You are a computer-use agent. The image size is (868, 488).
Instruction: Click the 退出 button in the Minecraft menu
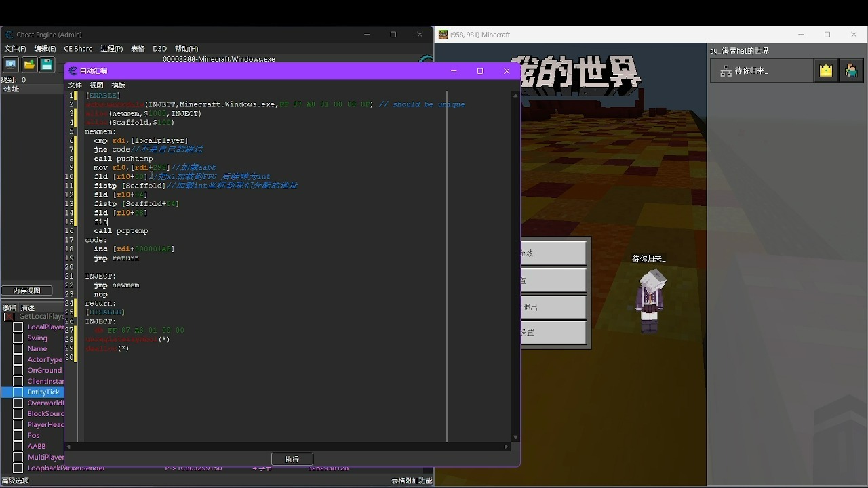553,307
